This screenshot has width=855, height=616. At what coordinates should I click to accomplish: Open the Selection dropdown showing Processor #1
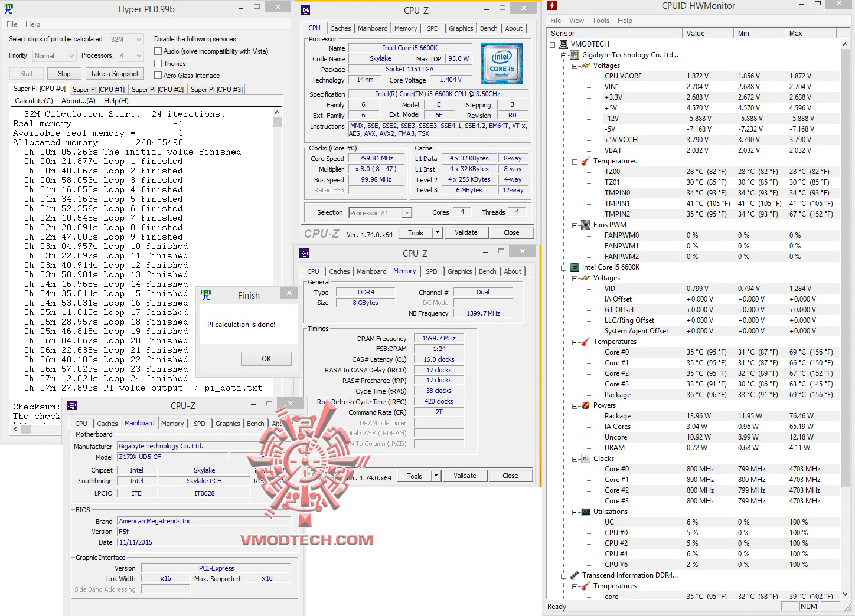(380, 213)
